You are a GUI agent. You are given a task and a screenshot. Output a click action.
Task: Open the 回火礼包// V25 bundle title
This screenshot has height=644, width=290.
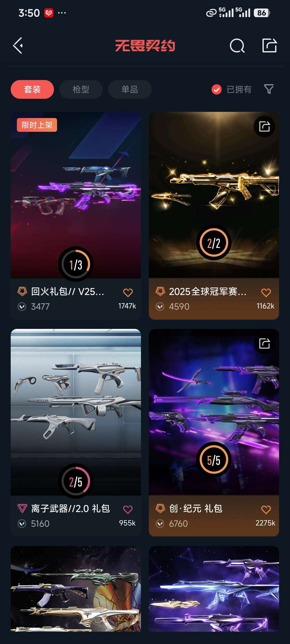[68, 292]
